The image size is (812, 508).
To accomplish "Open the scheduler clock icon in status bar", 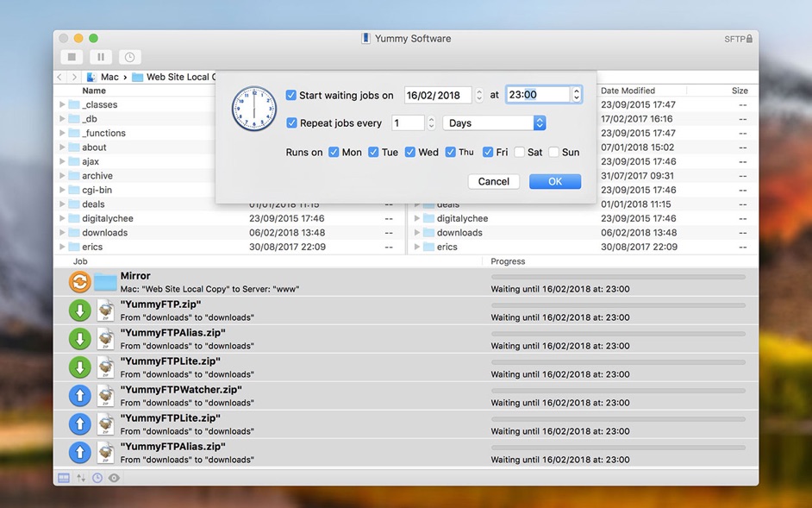I will 97,478.
